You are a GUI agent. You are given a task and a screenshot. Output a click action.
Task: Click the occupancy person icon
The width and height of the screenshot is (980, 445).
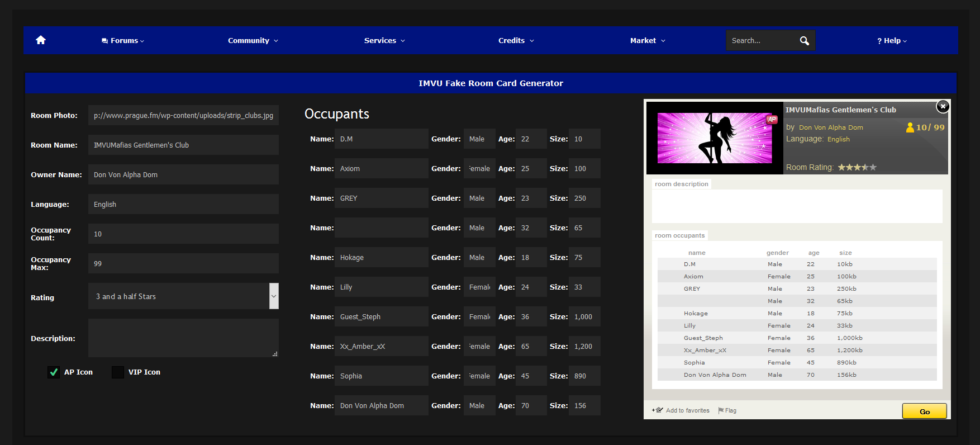(x=910, y=127)
